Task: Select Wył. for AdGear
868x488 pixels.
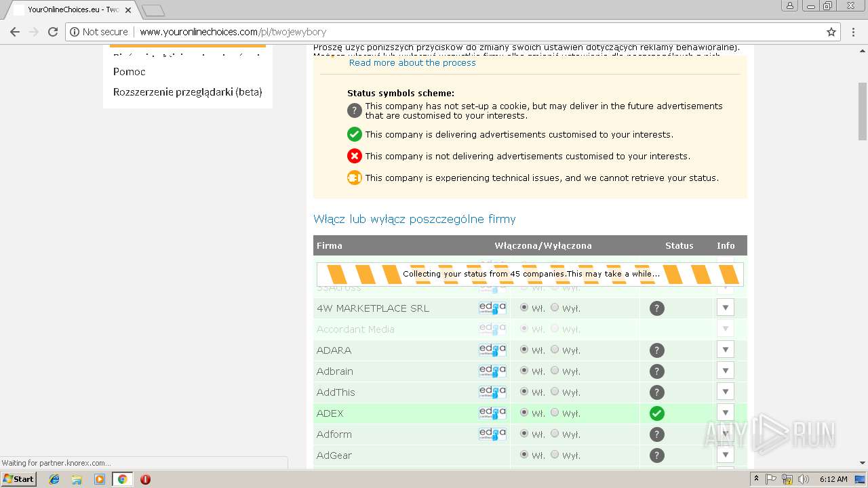Action: pos(555,455)
